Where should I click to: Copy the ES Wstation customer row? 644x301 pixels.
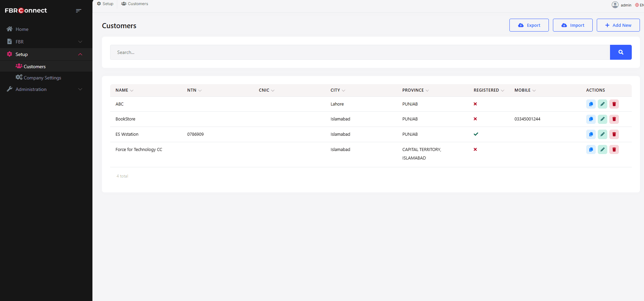pos(591,134)
